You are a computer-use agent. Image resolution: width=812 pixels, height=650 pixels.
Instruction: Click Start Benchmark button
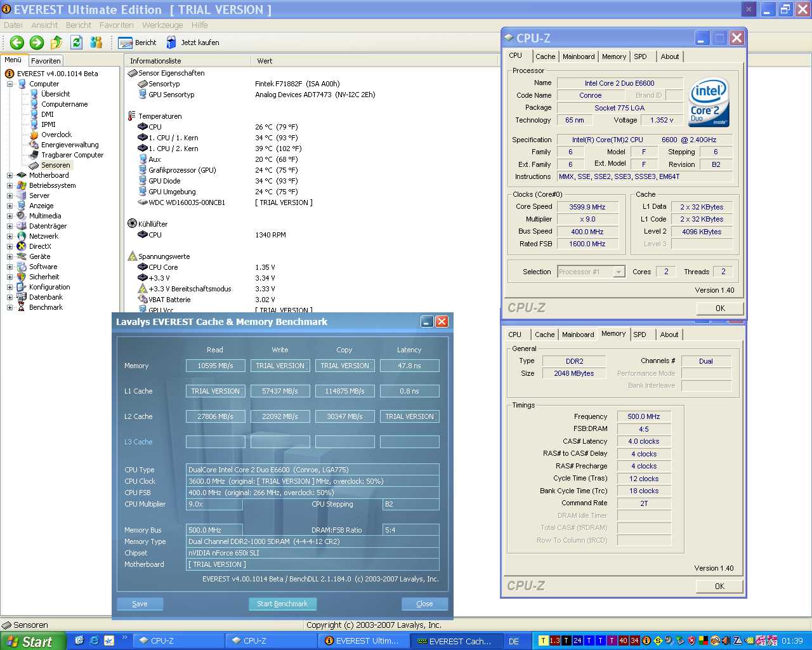point(282,604)
